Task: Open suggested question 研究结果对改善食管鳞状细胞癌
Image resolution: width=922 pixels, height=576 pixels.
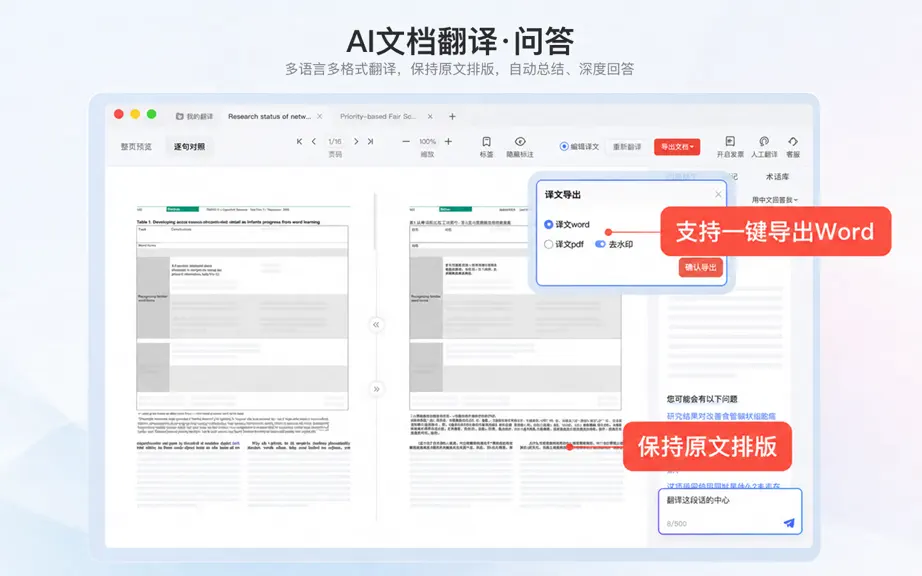Action: point(721,416)
